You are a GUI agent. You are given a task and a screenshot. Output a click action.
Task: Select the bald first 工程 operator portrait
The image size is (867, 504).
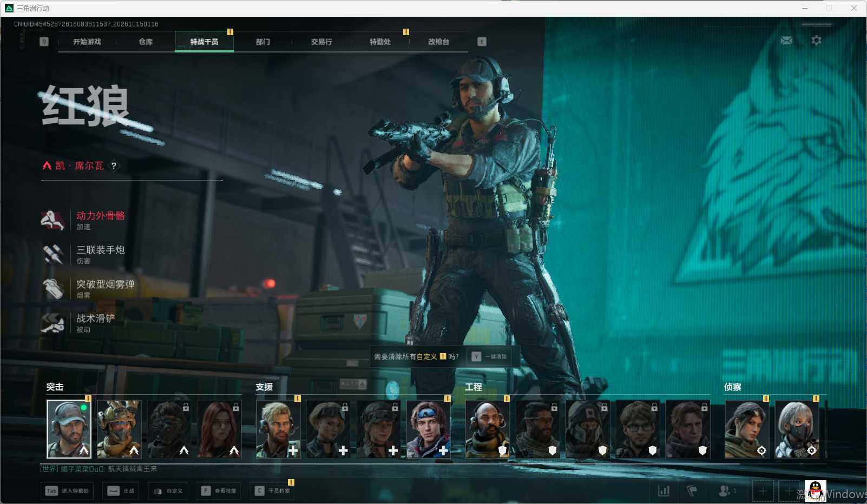pos(488,429)
